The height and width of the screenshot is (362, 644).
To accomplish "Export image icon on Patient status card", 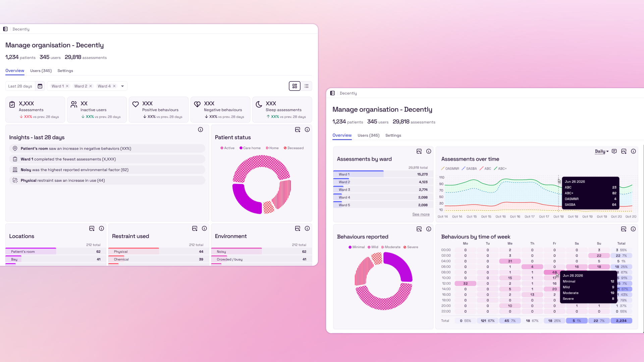I will (x=298, y=130).
